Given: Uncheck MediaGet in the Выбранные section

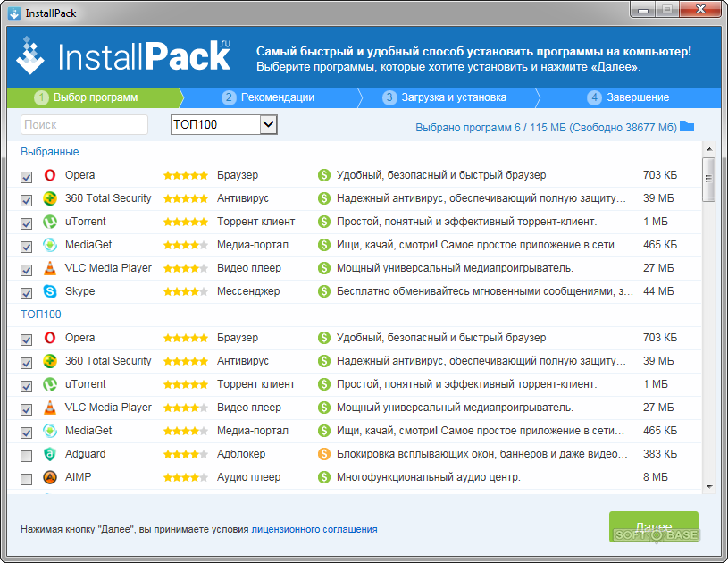Looking at the screenshot, I should pyautogui.click(x=27, y=247).
